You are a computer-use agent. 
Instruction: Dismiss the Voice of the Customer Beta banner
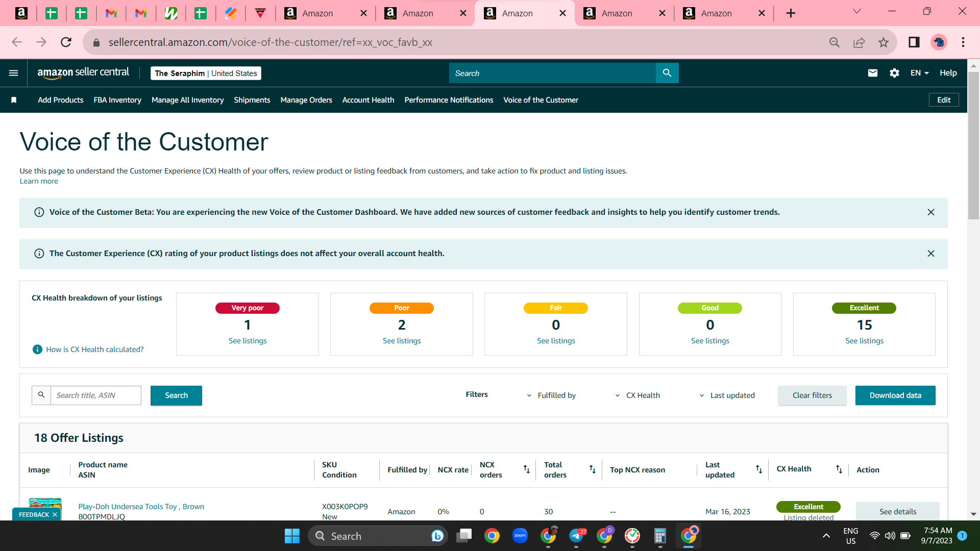pos(931,212)
